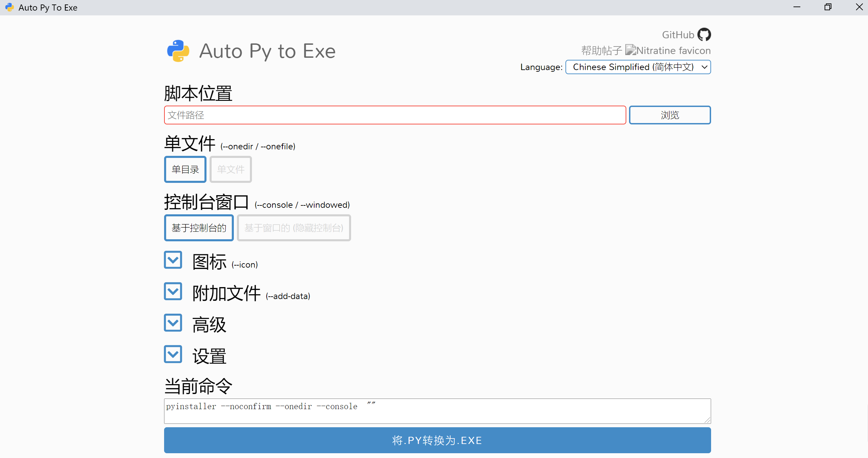Select the 基于控制台的 option
Image resolution: width=868 pixels, height=458 pixels.
pos(199,228)
